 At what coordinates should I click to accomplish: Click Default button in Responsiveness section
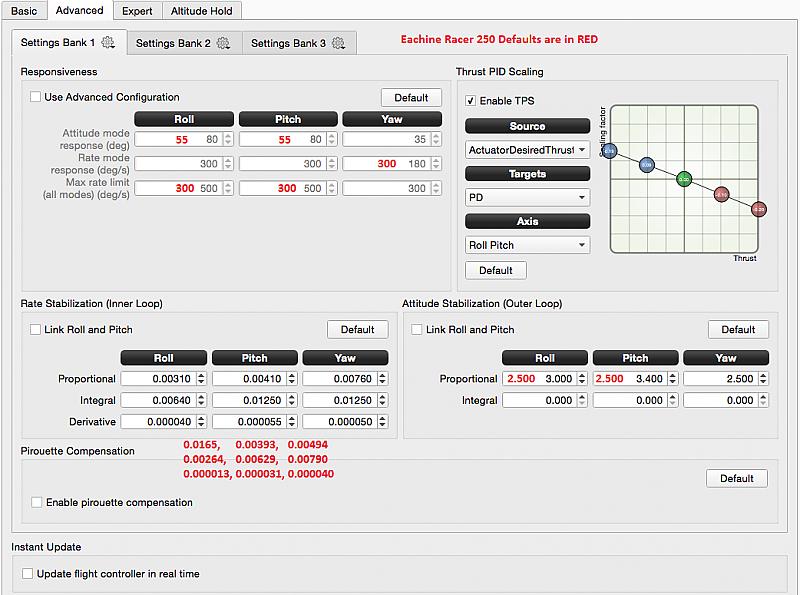(x=411, y=97)
